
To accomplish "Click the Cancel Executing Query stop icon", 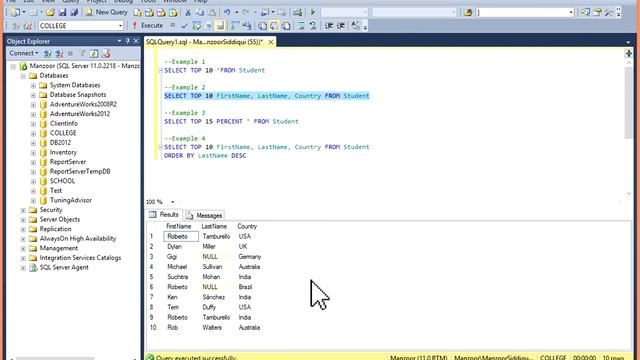I will pos(173,25).
